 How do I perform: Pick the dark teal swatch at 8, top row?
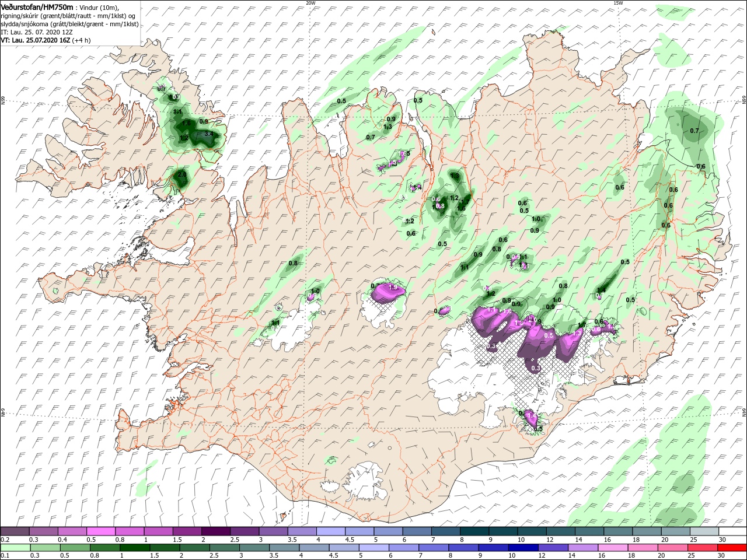coord(474,531)
